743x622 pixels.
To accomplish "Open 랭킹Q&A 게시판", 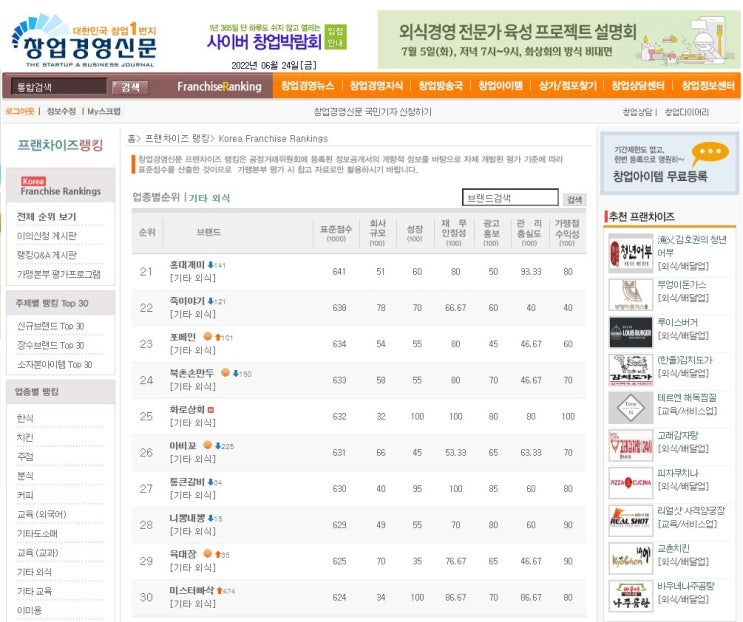I will (x=46, y=255).
